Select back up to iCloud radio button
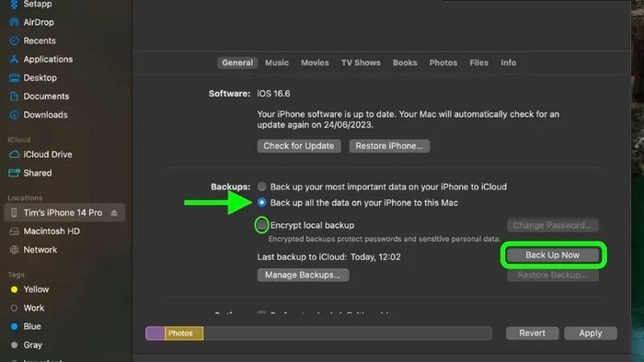 pos(261,187)
